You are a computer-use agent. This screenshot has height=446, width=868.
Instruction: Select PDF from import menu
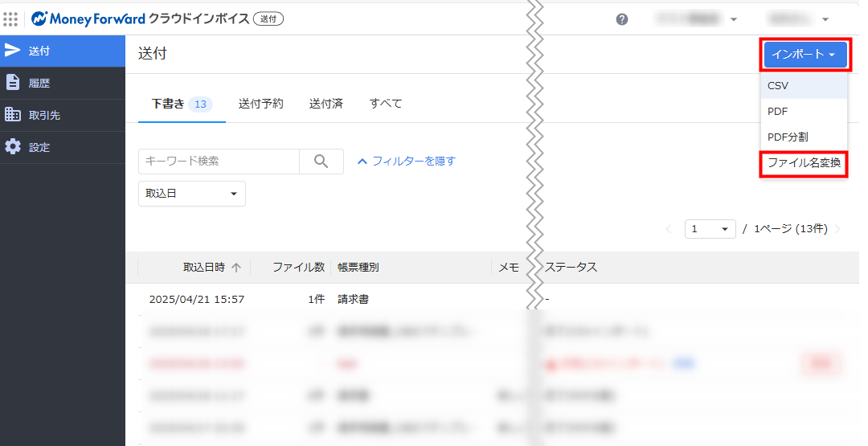tap(804, 111)
